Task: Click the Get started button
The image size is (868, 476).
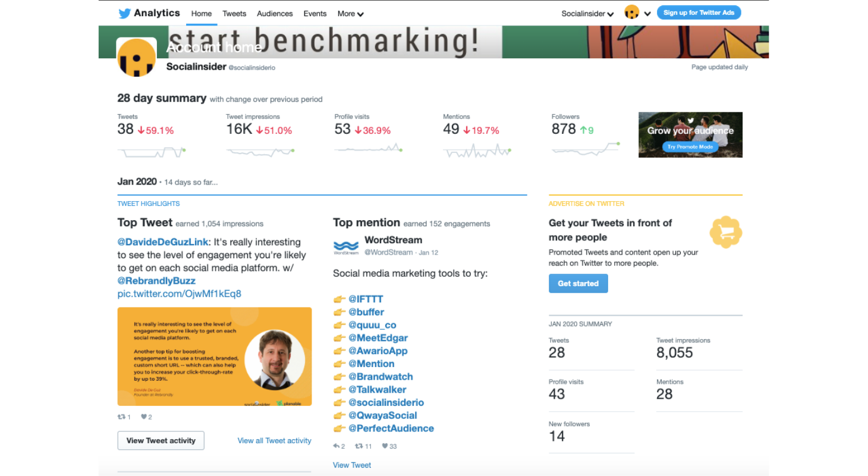Action: (x=578, y=283)
